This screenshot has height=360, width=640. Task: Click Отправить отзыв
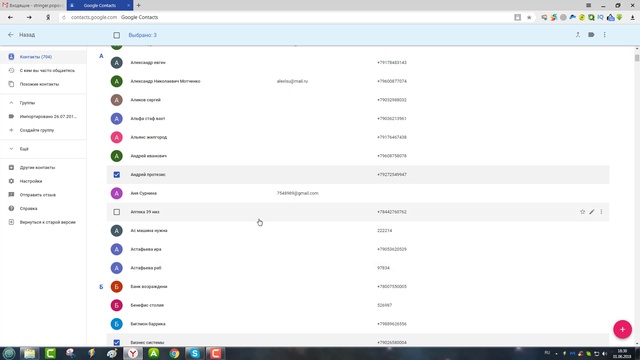coord(43,195)
